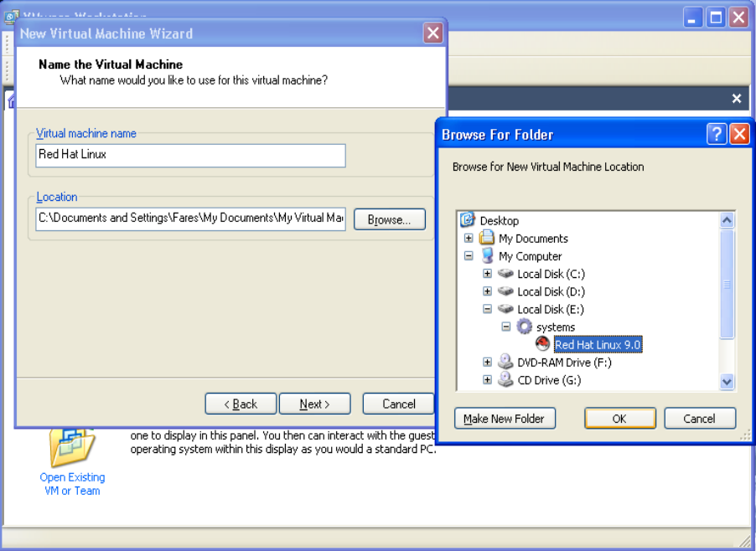
Task: Click Make New Folder button
Action: tap(505, 419)
